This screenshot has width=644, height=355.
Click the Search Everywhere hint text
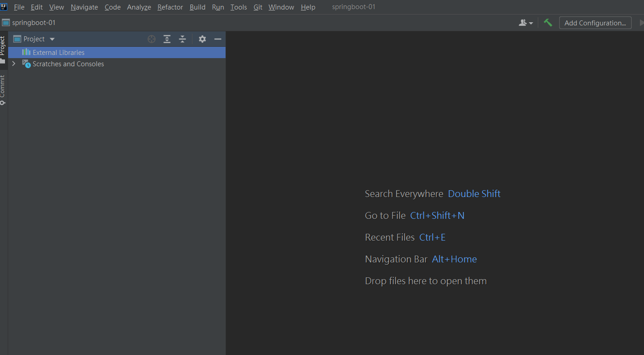click(404, 194)
